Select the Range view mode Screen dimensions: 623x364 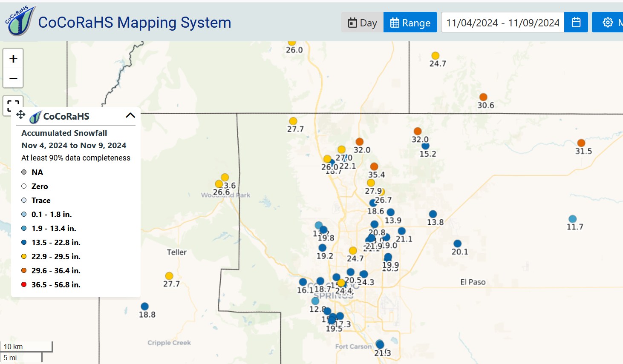coord(410,23)
